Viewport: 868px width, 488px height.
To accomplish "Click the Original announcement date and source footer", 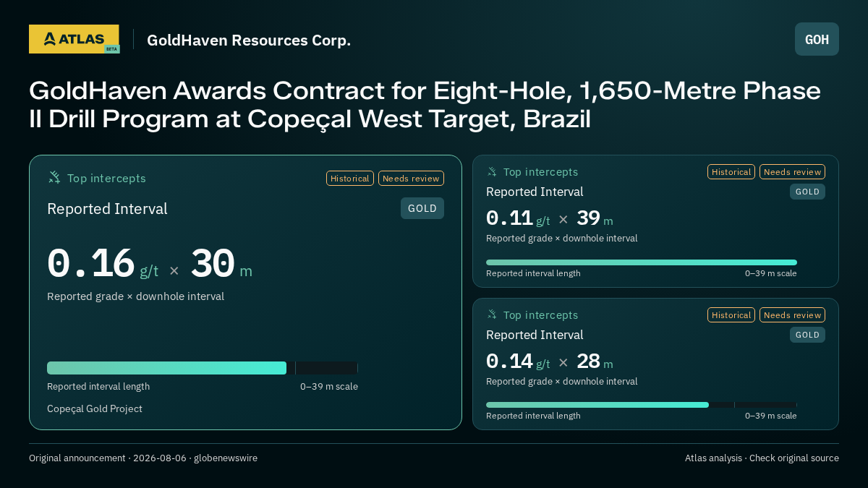I will [x=143, y=458].
